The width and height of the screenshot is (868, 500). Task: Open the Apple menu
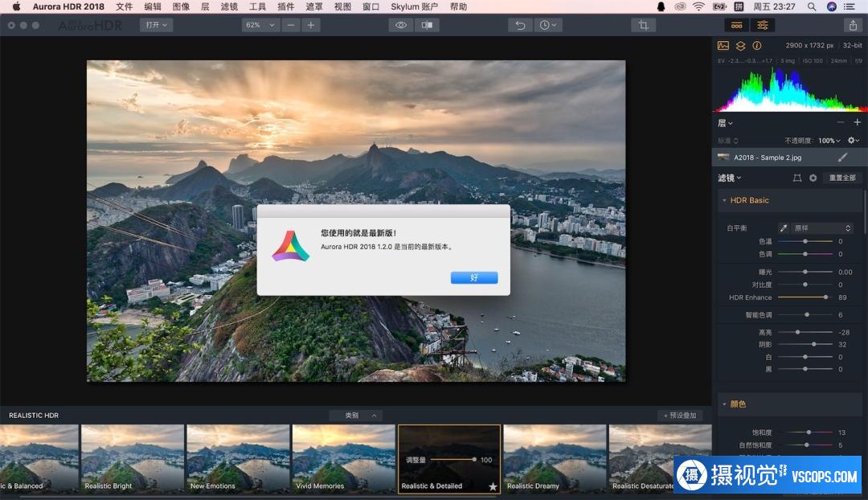tap(16, 6)
